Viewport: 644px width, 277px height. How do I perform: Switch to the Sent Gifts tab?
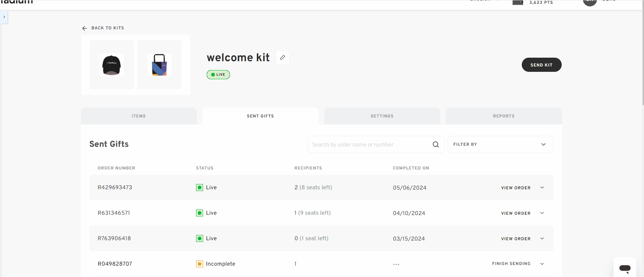click(260, 116)
